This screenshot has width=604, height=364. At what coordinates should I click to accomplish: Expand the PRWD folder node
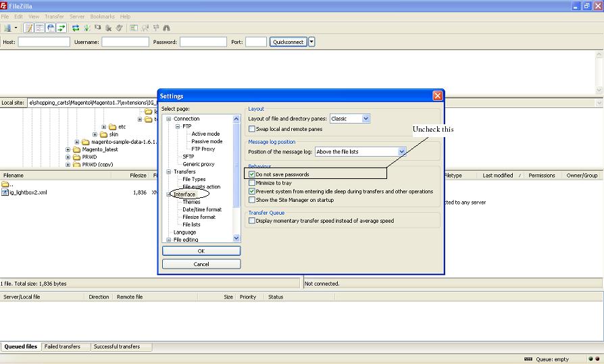point(68,157)
